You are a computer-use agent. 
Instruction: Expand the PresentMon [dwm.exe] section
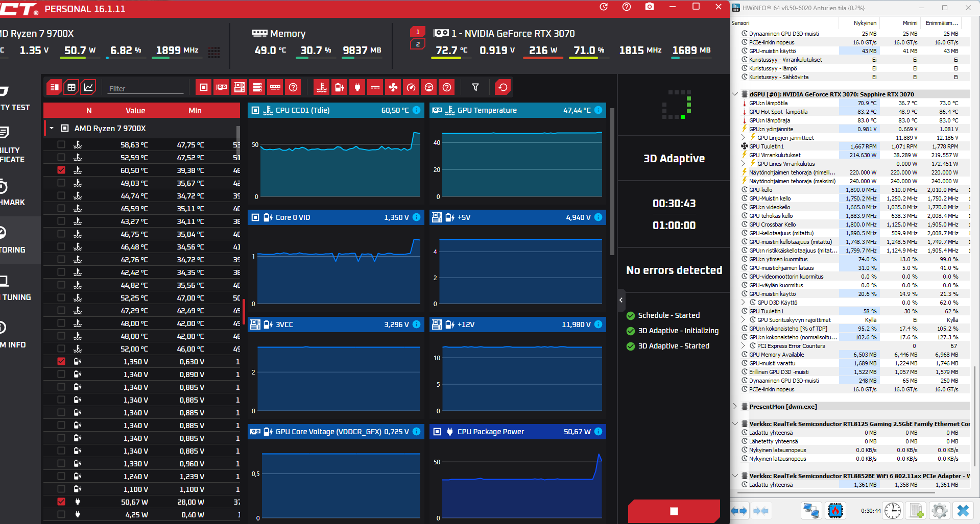pos(735,406)
